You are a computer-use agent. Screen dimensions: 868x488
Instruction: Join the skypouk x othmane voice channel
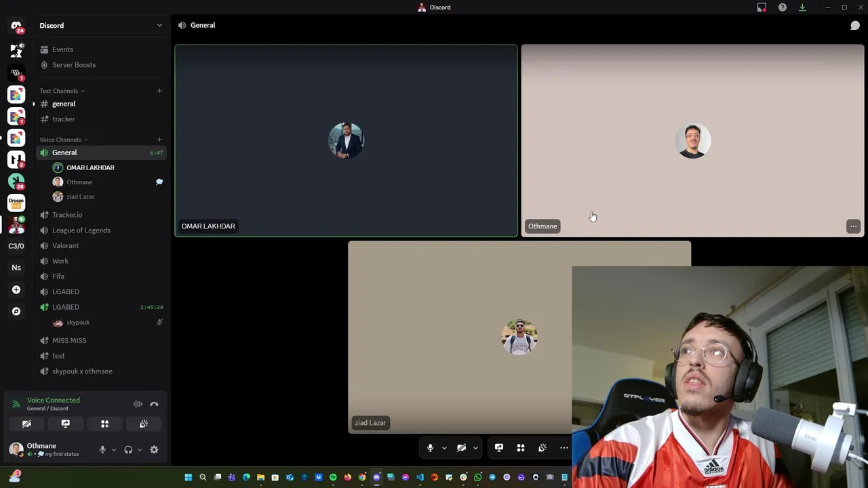click(x=101, y=371)
